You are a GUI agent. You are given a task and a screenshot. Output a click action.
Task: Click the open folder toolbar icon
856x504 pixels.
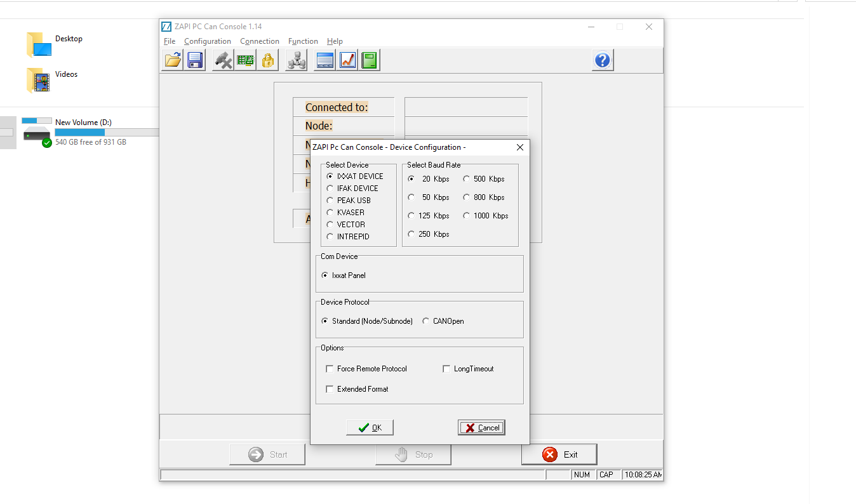coord(173,60)
